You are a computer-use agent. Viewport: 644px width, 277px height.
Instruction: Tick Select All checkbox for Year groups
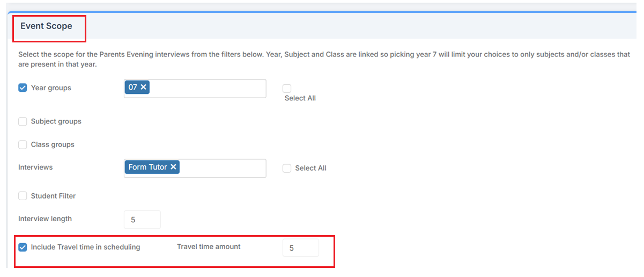tap(287, 89)
